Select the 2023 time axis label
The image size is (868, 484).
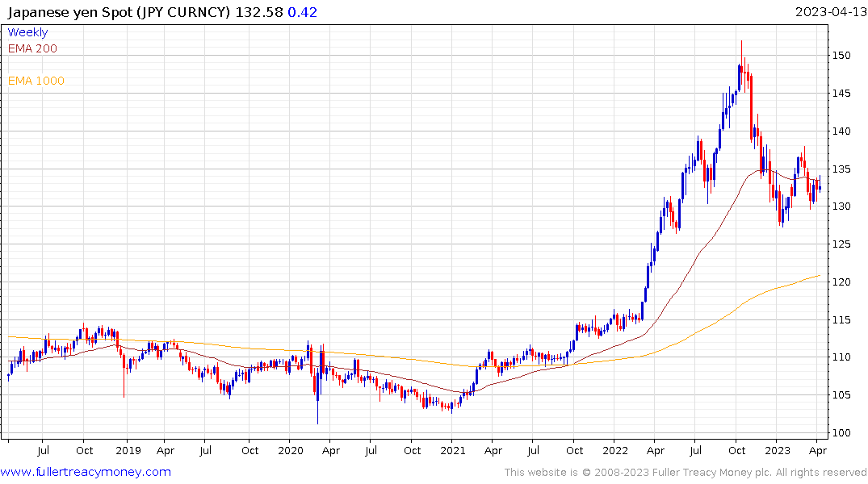[x=778, y=450]
